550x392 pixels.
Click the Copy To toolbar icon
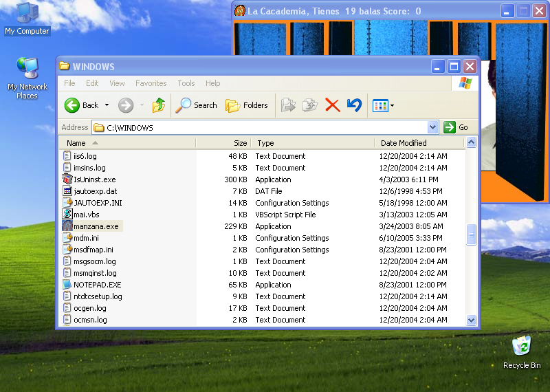310,105
